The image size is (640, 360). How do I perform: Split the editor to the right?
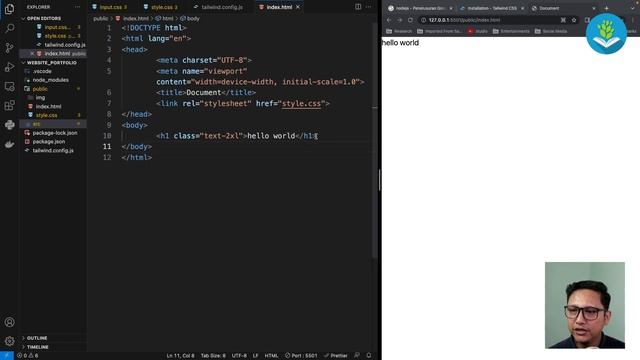pos(358,7)
